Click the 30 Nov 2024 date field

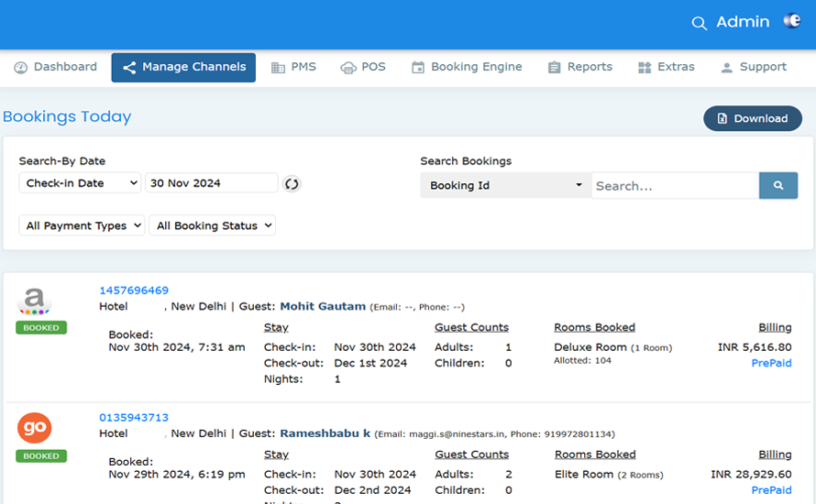pos(211,183)
